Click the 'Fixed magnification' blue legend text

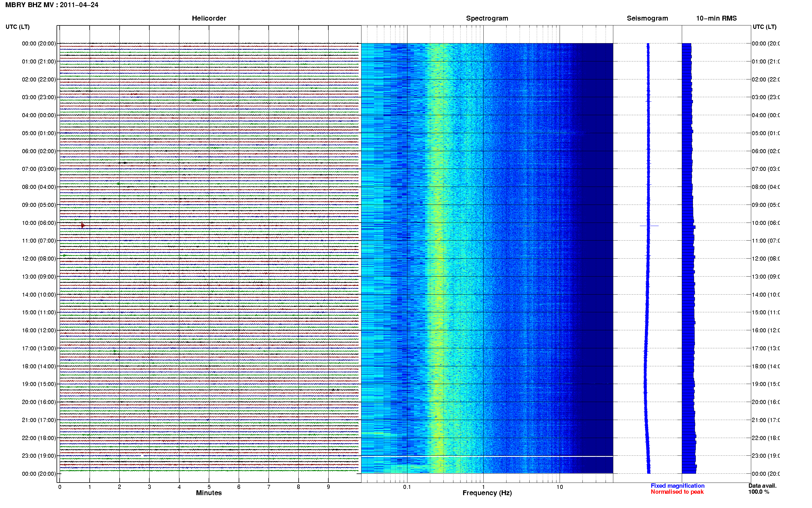[678, 486]
